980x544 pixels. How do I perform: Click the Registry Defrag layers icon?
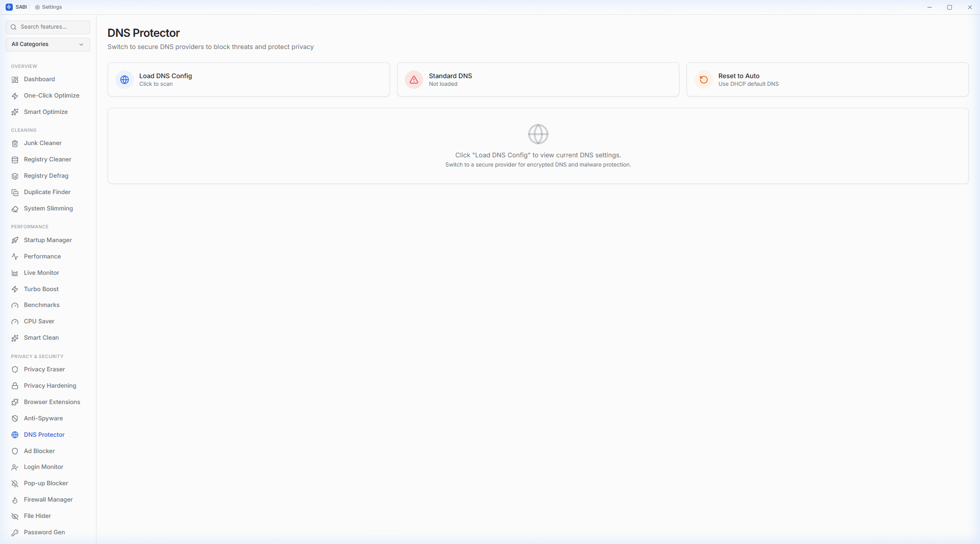click(15, 176)
